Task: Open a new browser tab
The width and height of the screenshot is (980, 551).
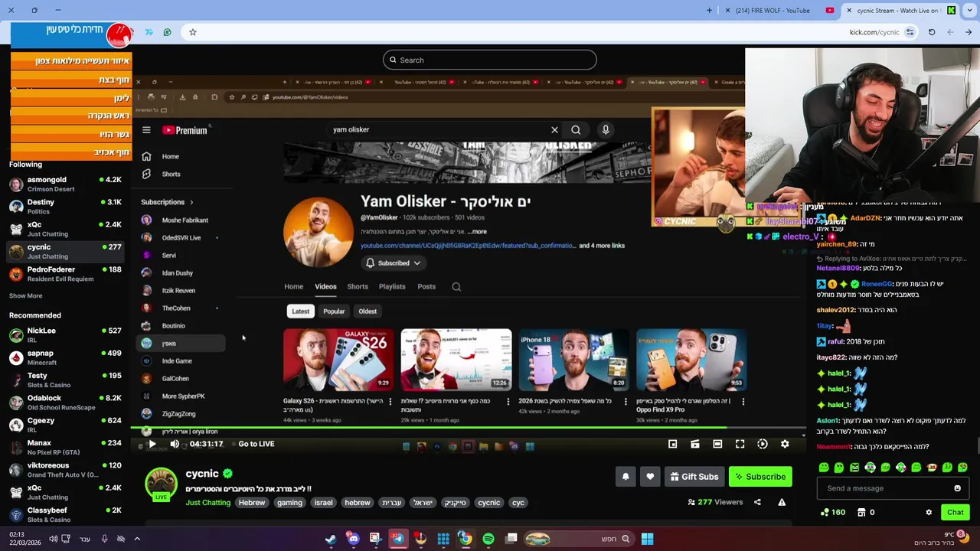Action: (x=709, y=10)
